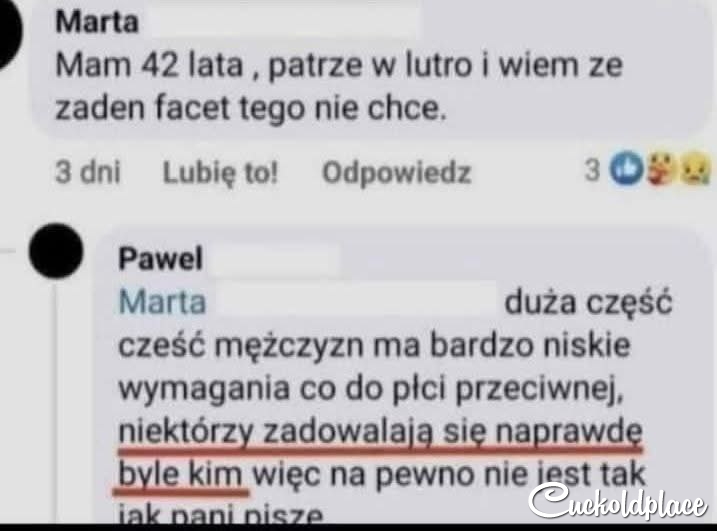The height and width of the screenshot is (531, 717).
Task: Open the 3 dni timestamp link
Action: pos(88,172)
